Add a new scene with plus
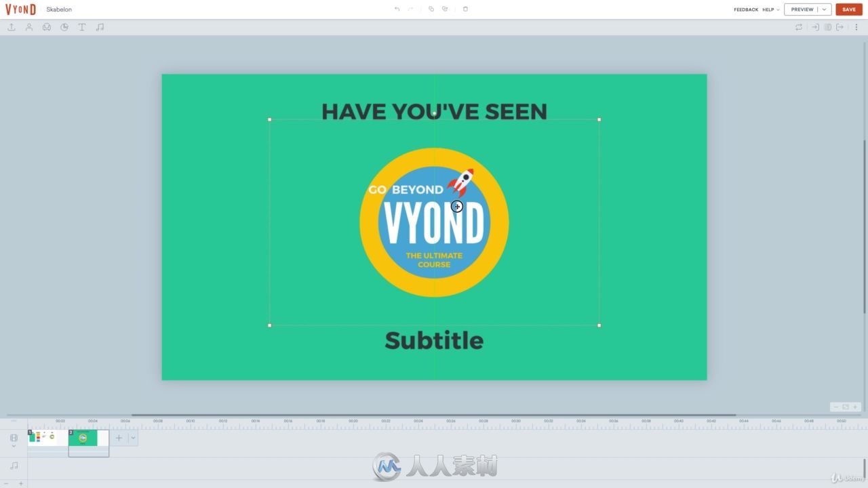 [119, 438]
